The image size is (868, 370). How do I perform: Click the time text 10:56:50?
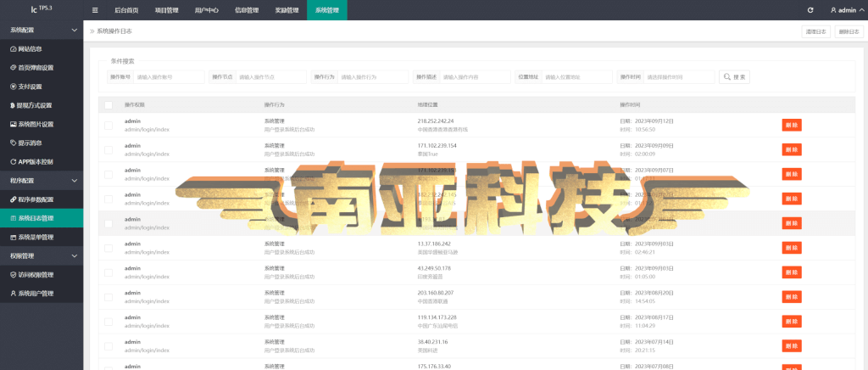pos(645,130)
